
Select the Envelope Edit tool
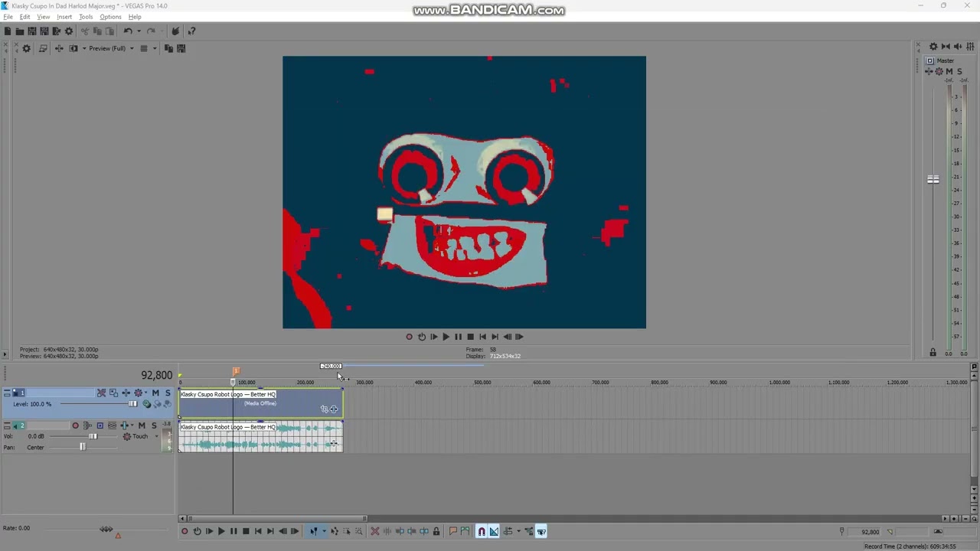(x=335, y=531)
